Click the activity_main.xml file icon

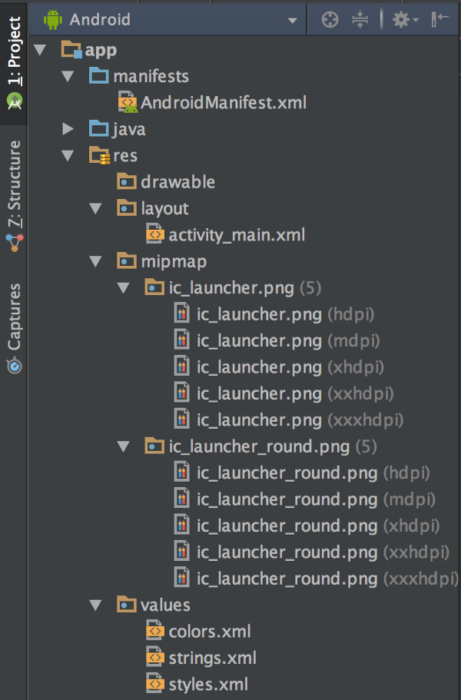155,234
